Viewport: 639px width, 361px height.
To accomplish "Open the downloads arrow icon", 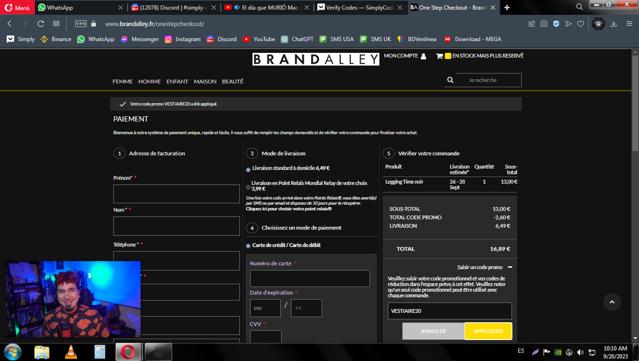I will 613,24.
